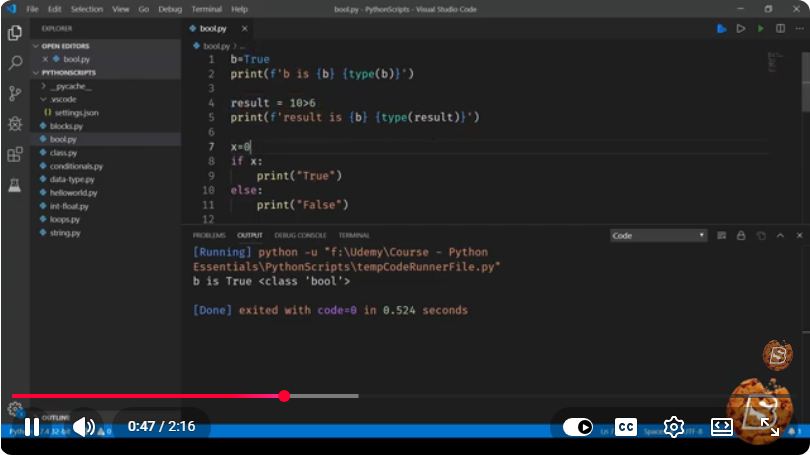Toggle the video autoplay switch

578,427
